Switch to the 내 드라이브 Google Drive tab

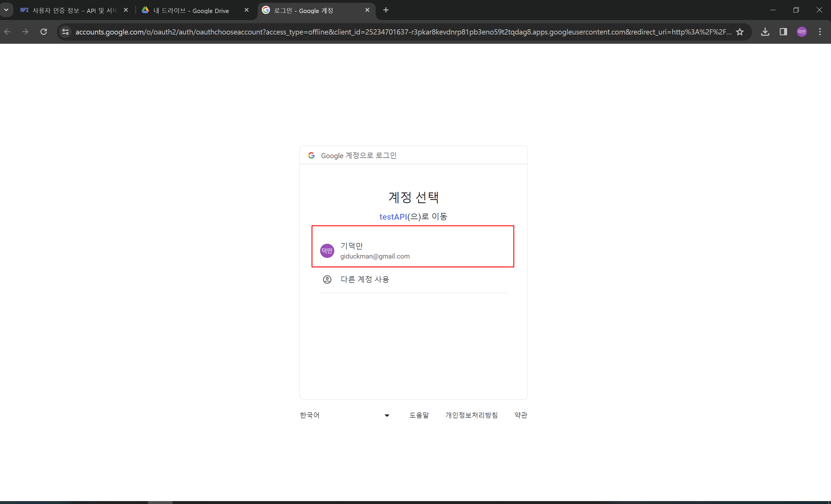click(x=191, y=10)
